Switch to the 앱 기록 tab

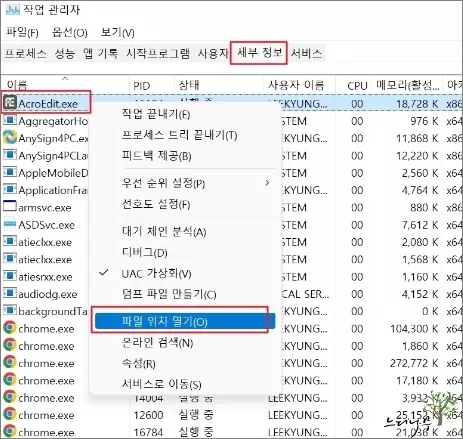(x=100, y=53)
